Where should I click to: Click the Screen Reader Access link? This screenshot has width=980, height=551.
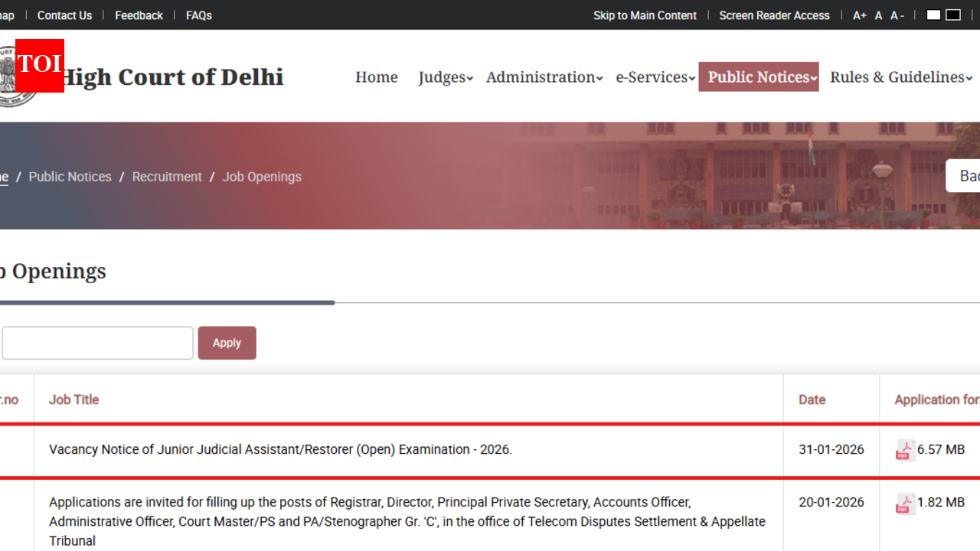(774, 15)
